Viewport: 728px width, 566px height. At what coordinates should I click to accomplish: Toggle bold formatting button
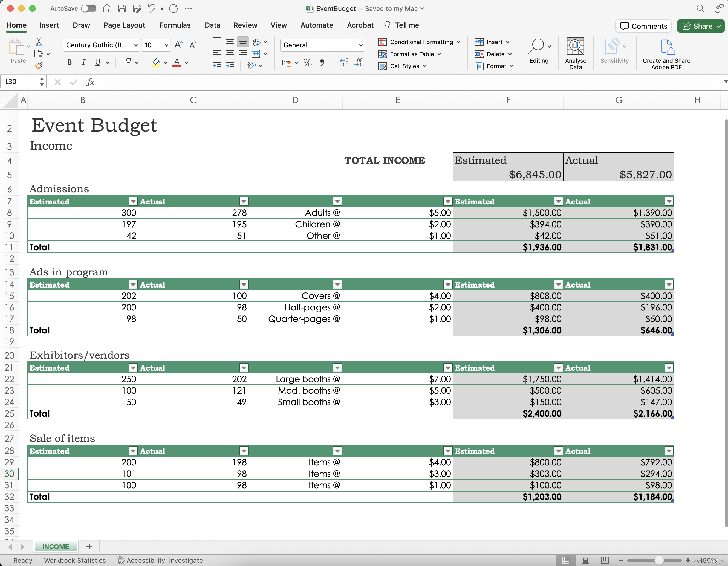(x=69, y=62)
